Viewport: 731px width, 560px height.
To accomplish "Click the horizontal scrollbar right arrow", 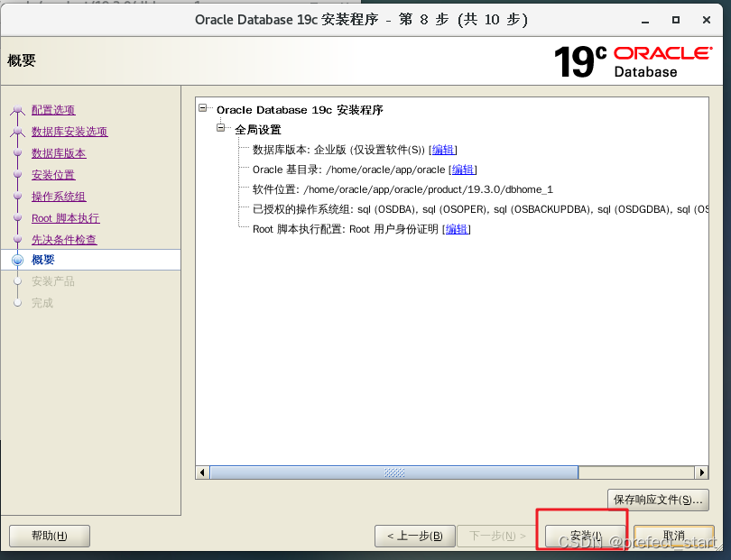I will point(701,473).
